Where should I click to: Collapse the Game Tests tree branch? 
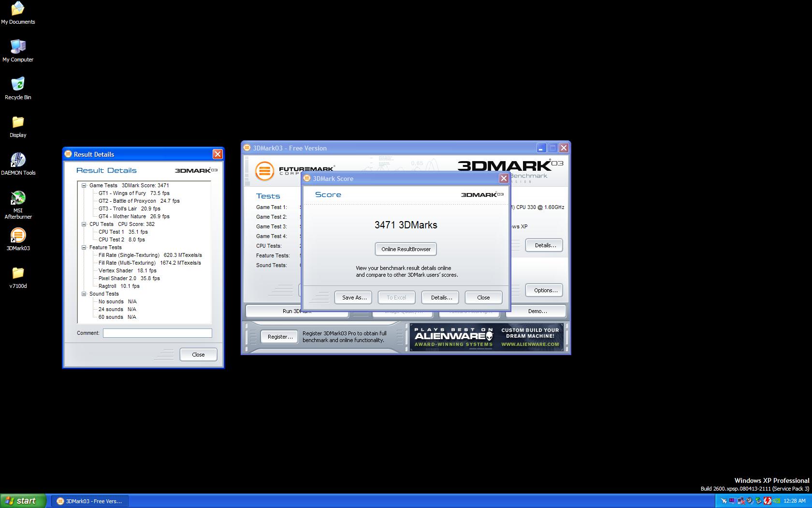tap(85, 185)
